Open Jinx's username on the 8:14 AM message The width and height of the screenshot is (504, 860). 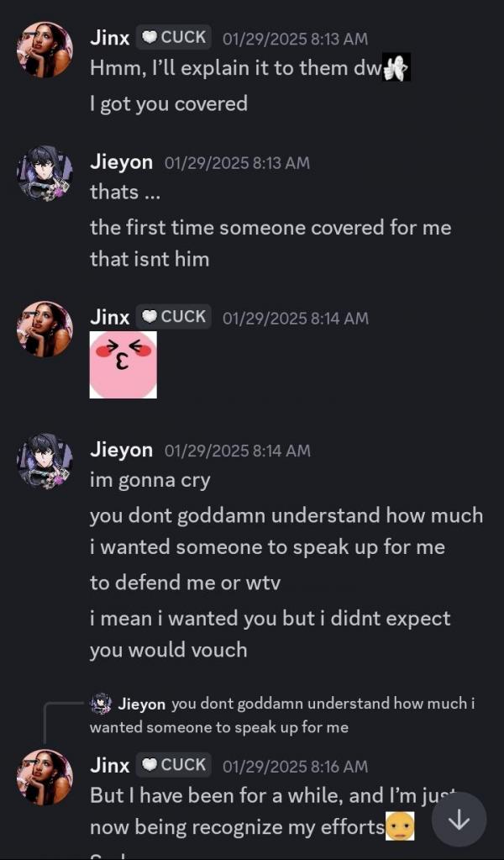point(109,317)
